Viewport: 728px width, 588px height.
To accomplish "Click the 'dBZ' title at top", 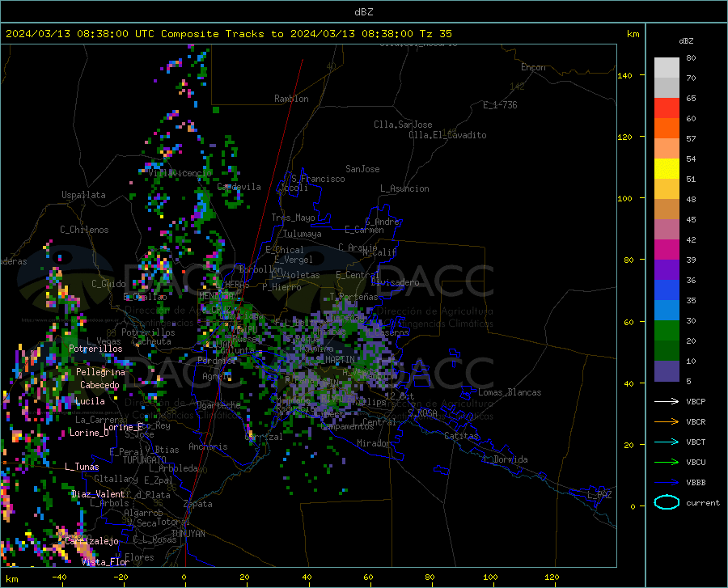I will click(x=363, y=12).
